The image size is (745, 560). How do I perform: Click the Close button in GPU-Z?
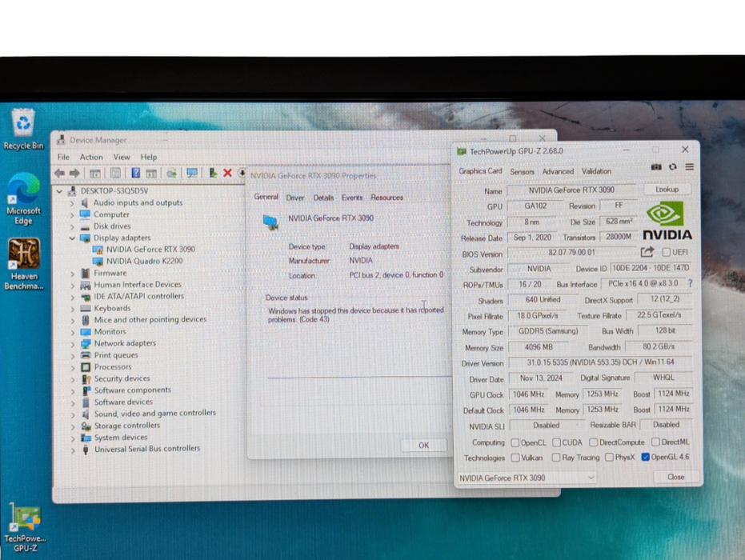pos(675,477)
